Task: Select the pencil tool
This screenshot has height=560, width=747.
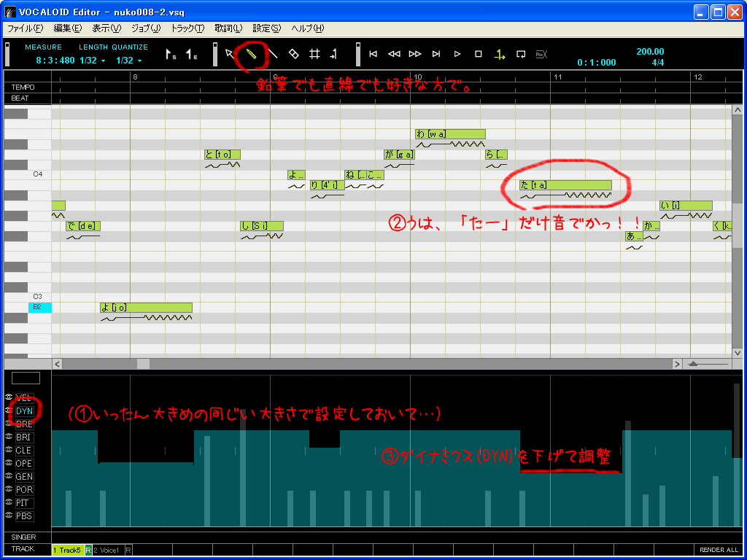Action: point(252,54)
